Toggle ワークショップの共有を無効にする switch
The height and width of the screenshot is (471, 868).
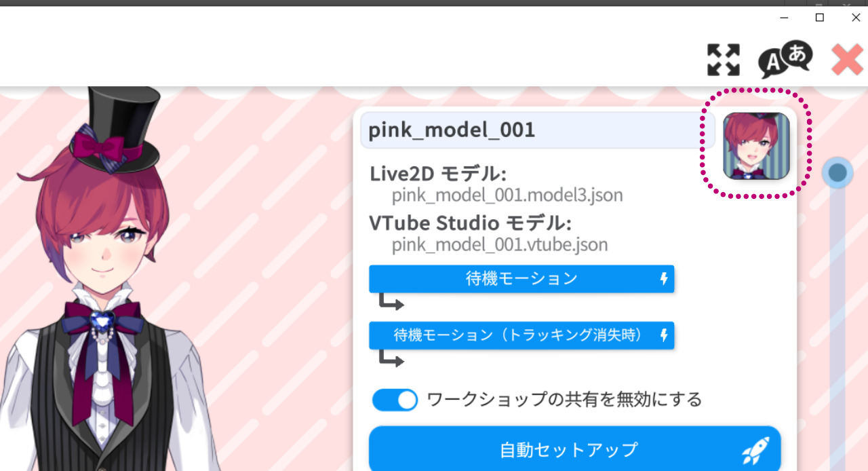tap(395, 400)
